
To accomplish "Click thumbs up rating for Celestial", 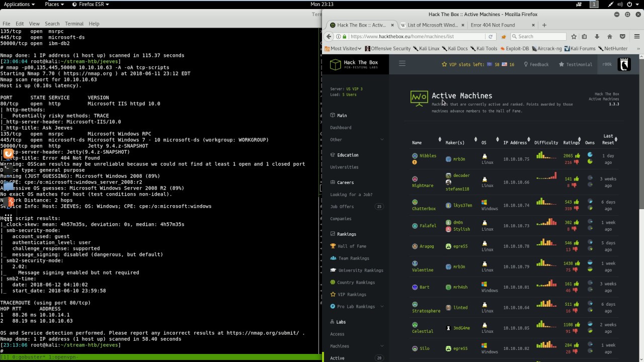I will pyautogui.click(x=577, y=325).
